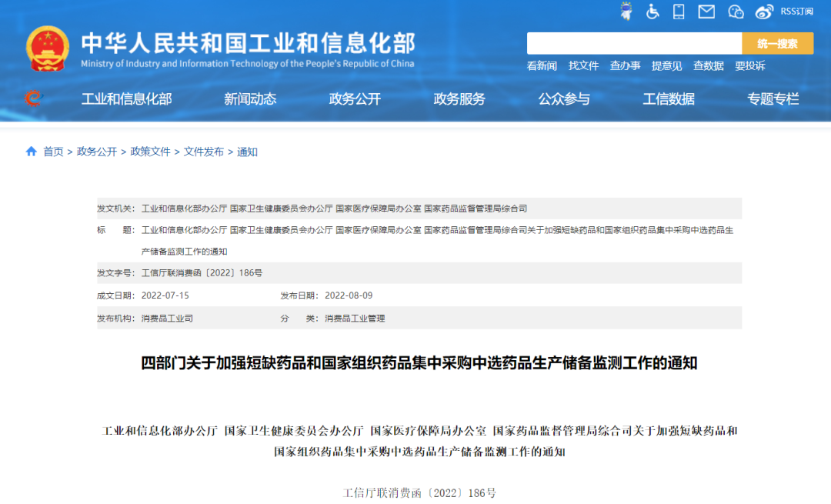Select 新闻动态 in the navigation bar
The image size is (831, 504).
click(x=250, y=99)
